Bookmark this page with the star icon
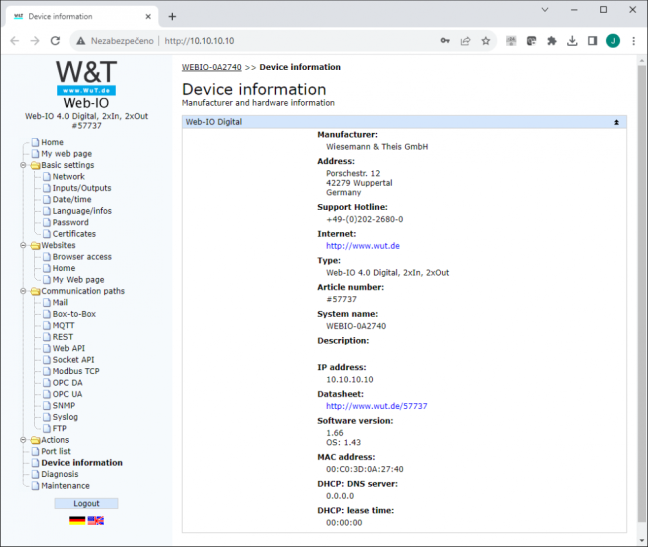Screen dimensions: 648x547 (x=486, y=40)
